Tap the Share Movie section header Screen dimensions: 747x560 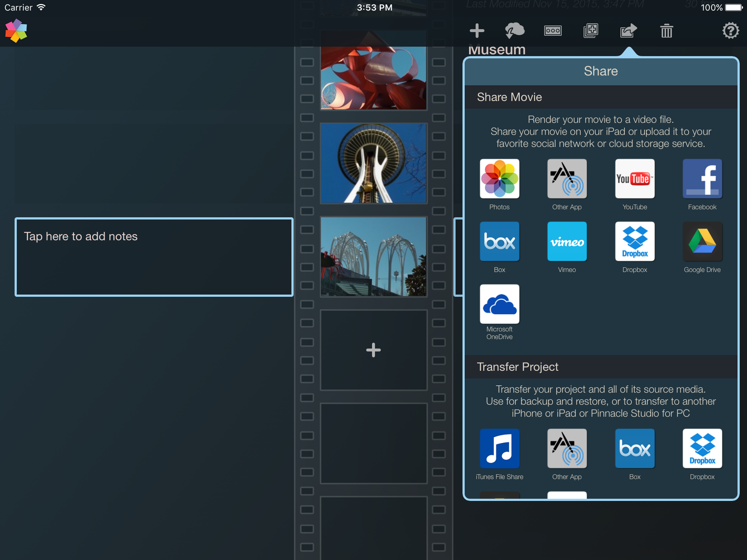pos(601,97)
